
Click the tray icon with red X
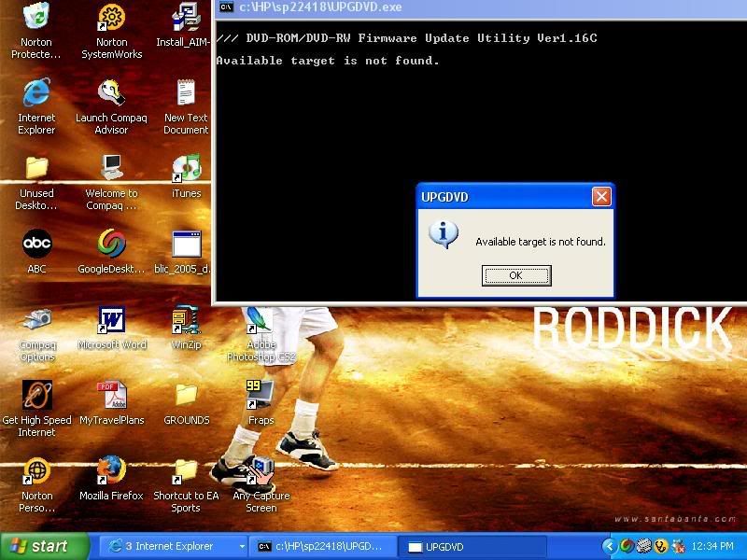pyautogui.click(x=678, y=546)
